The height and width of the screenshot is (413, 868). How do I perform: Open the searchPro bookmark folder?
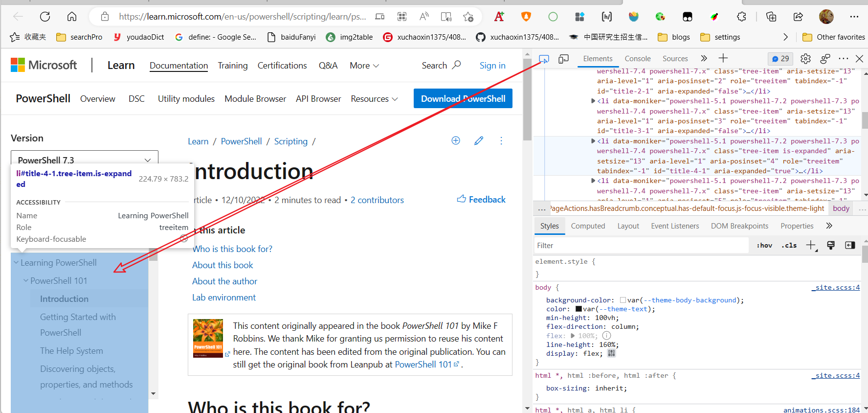[x=79, y=37]
